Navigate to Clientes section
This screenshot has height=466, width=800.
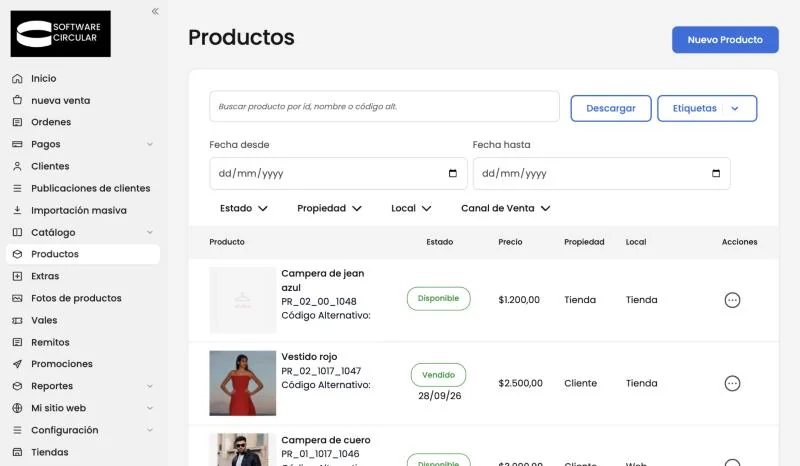click(50, 166)
